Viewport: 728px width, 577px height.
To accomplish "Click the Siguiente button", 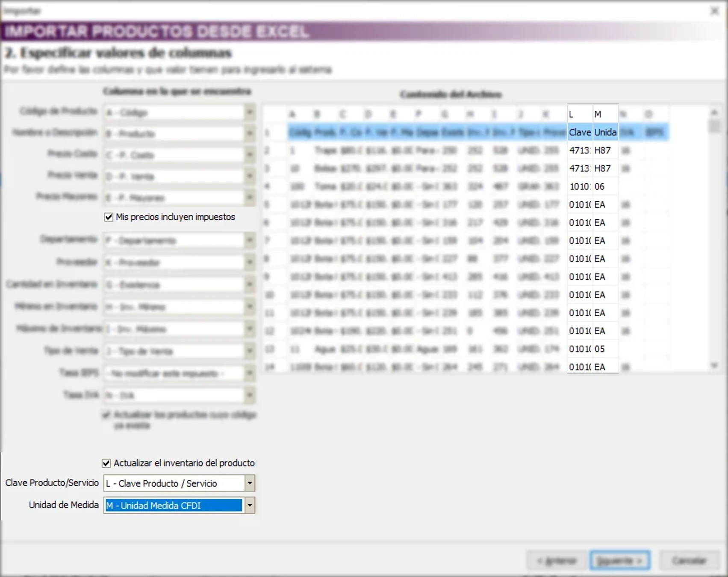I will [620, 560].
